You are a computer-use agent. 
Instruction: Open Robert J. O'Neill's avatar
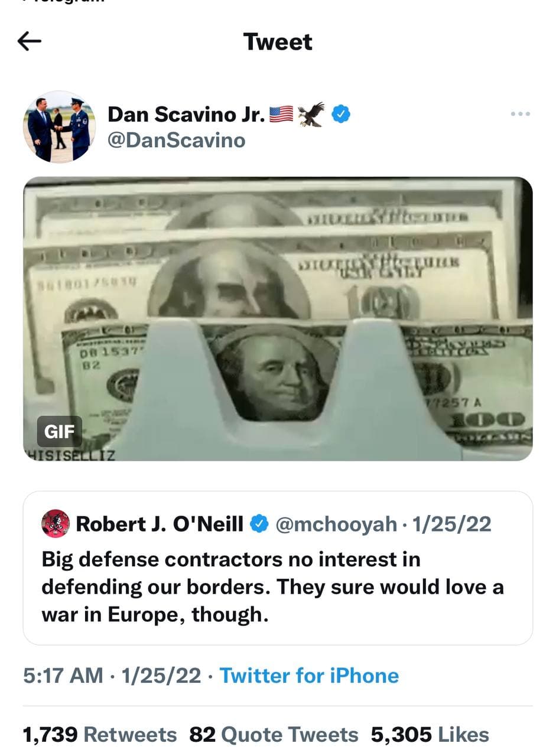[56, 524]
